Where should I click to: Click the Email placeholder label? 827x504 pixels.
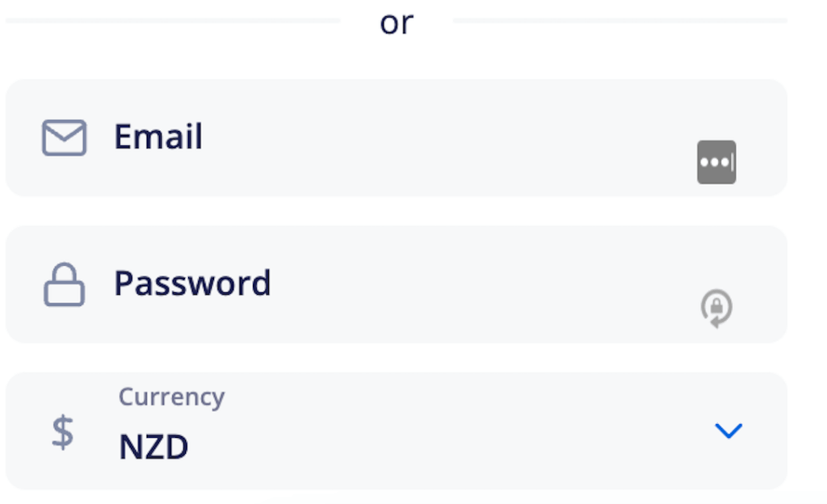158,136
